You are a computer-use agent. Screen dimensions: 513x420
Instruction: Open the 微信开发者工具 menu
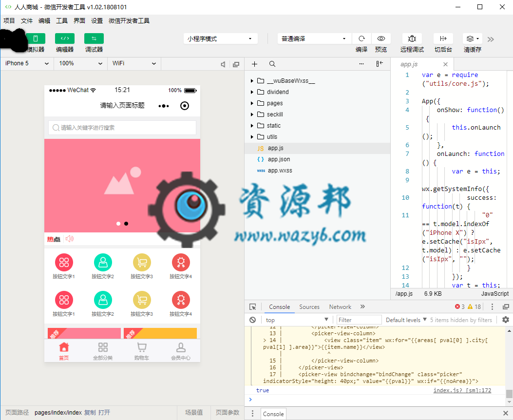coord(129,21)
